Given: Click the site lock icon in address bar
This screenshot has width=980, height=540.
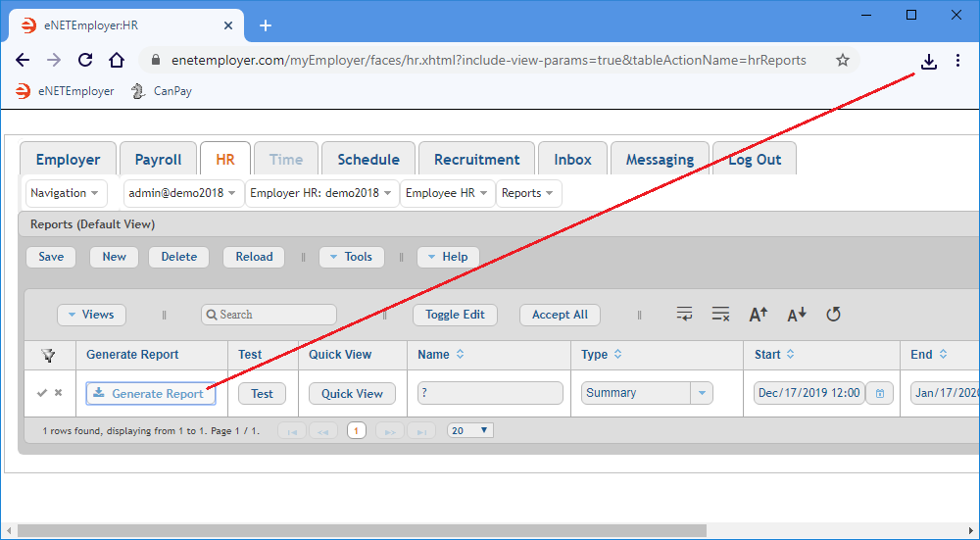Looking at the screenshot, I should pyautogui.click(x=156, y=61).
